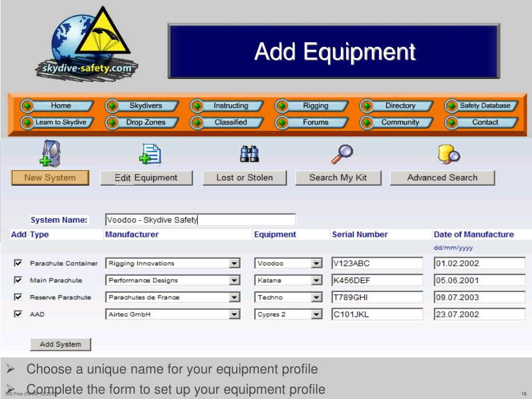Open the Safety Database menu item

(x=482, y=106)
